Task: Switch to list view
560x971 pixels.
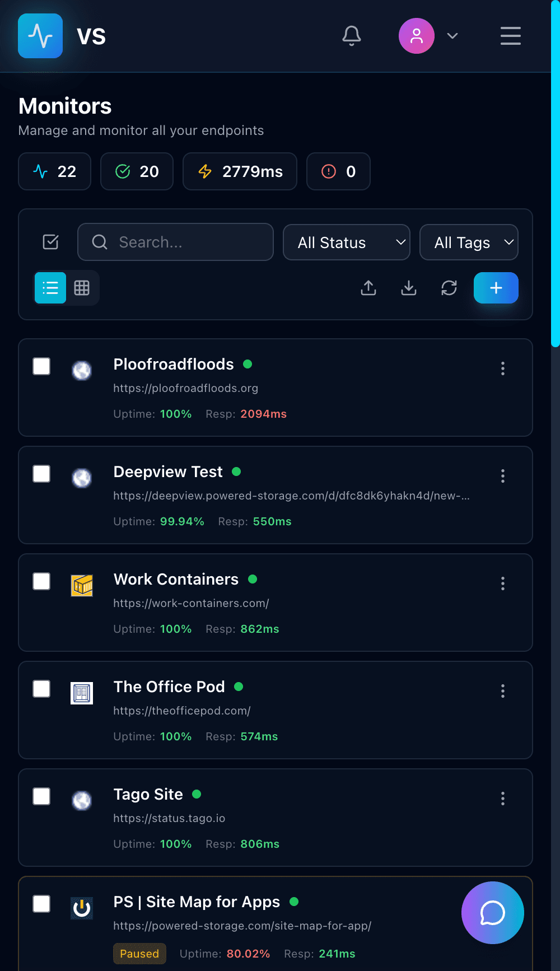Action: click(50, 288)
